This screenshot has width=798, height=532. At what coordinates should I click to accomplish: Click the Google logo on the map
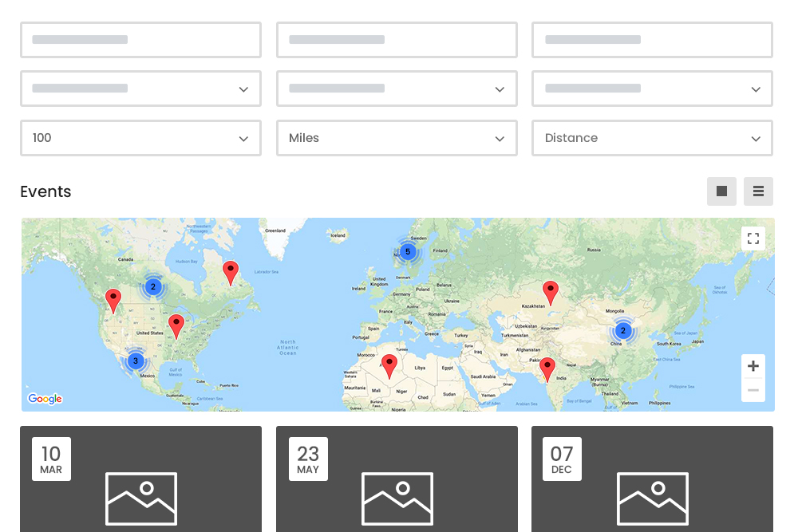(x=45, y=399)
